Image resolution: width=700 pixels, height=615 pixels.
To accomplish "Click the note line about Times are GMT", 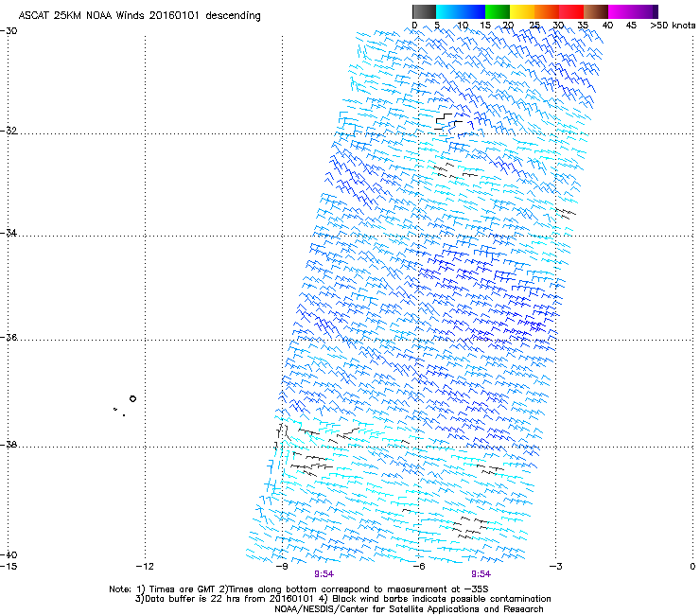I will (x=299, y=589).
